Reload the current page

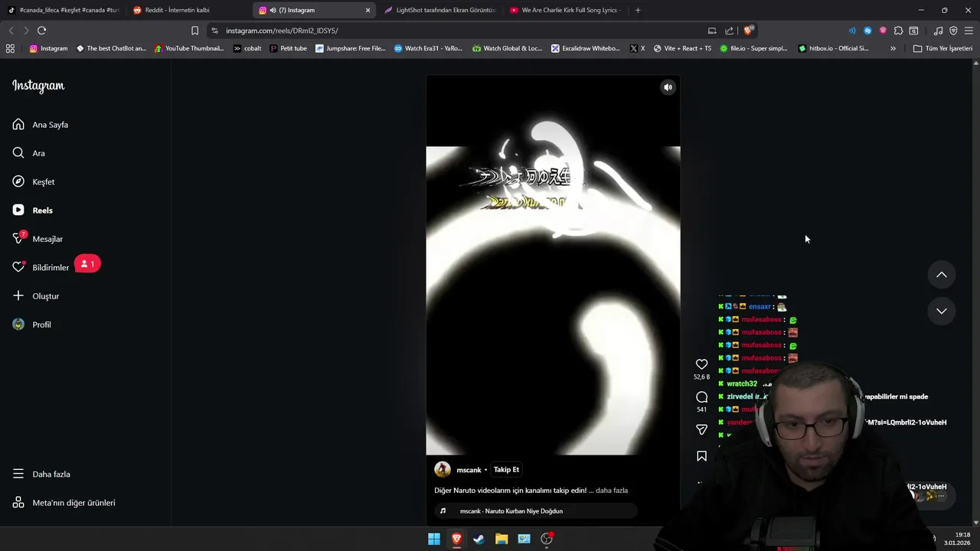pos(41,31)
